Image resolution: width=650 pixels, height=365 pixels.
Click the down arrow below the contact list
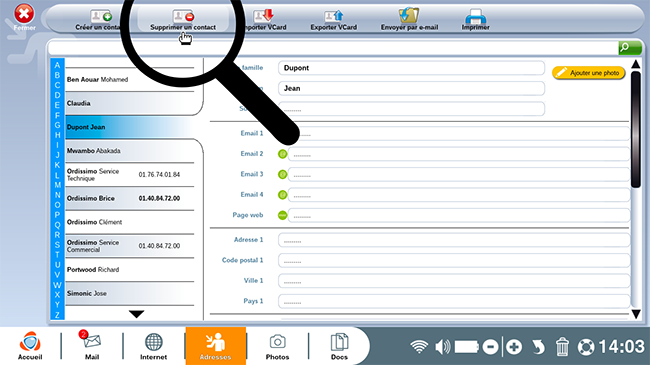coord(136,314)
